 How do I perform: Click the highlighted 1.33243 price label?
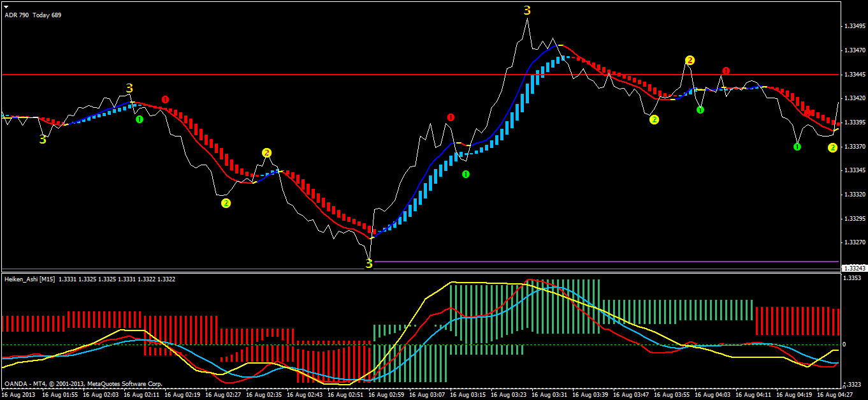tap(853, 268)
